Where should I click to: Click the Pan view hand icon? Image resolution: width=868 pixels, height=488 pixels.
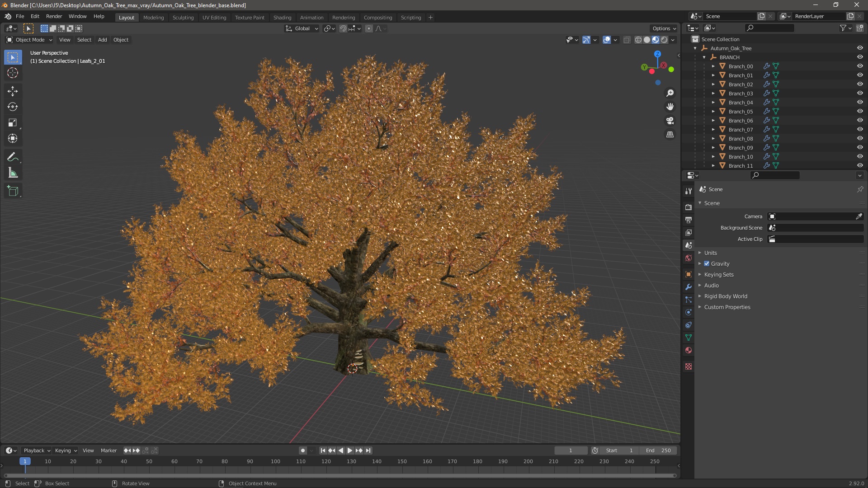pos(670,107)
